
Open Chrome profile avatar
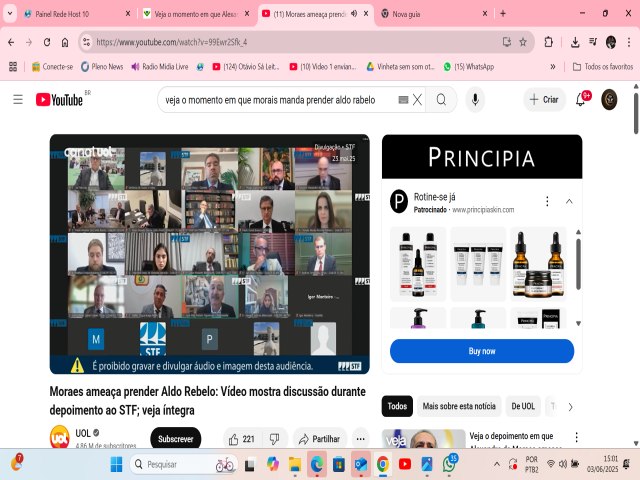[x=611, y=42]
